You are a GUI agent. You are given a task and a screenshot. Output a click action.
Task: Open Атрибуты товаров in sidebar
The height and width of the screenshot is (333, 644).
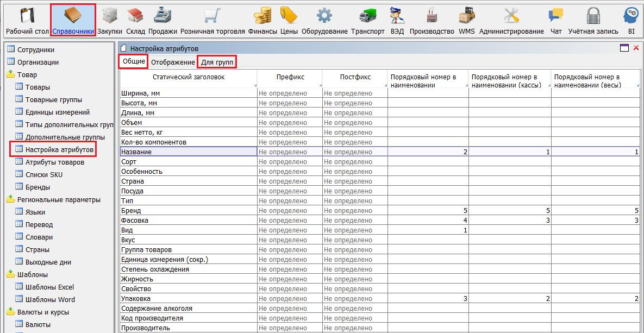(x=54, y=162)
